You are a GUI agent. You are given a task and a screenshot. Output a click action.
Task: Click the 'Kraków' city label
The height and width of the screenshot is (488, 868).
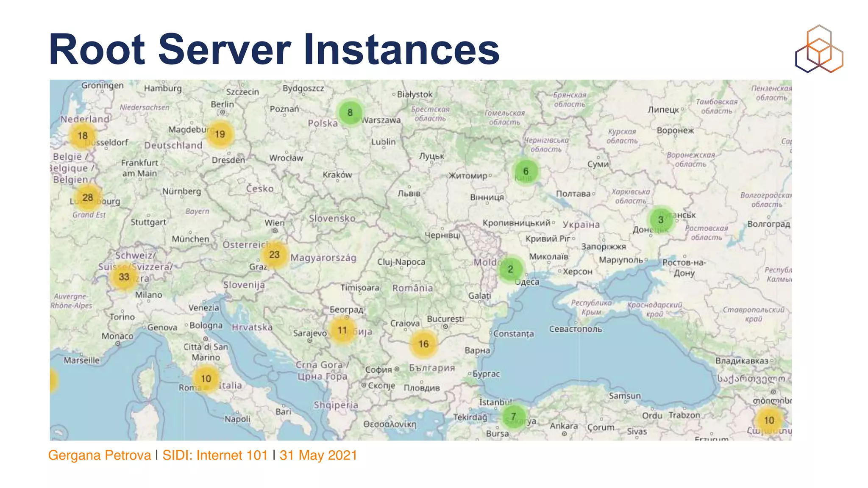pos(337,175)
